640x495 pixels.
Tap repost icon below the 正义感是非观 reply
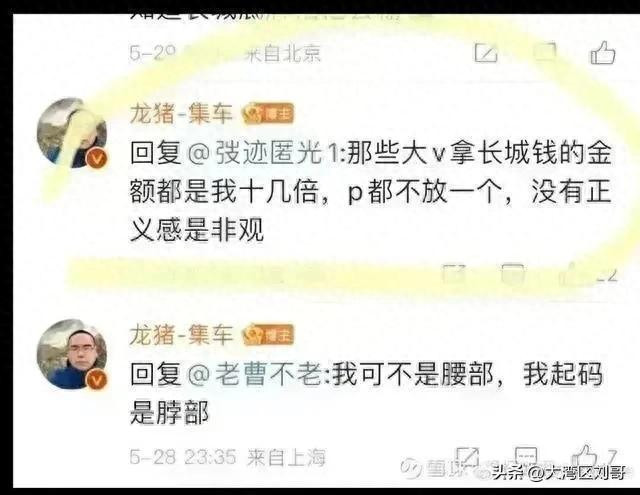point(454,273)
